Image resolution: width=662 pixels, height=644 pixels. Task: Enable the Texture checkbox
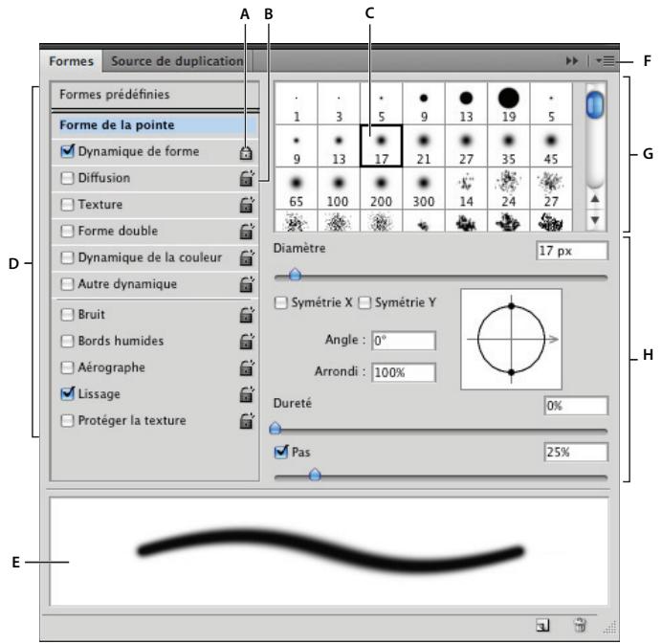click(67, 205)
